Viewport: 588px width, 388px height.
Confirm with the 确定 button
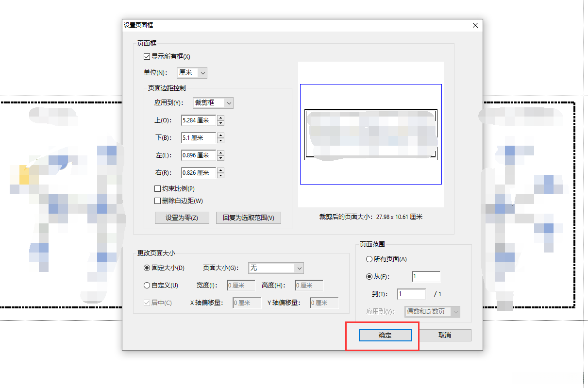point(385,335)
